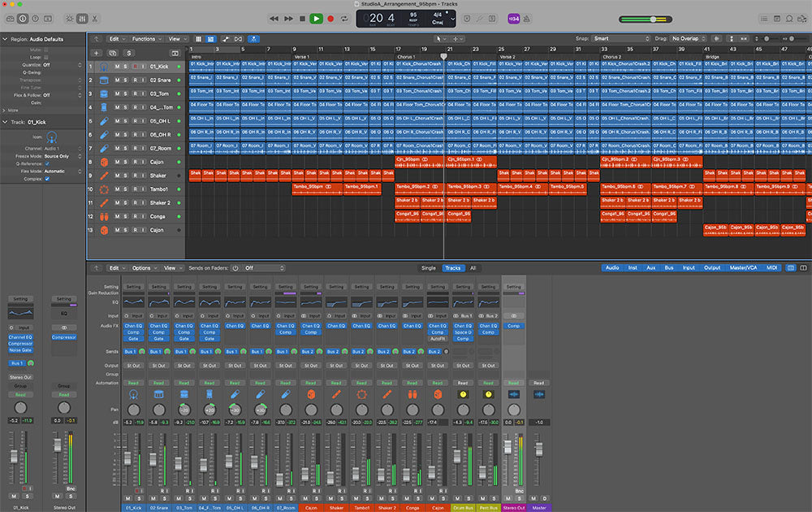The width and height of the screenshot is (812, 512).
Task: Open the Snap dropdown set to Smart
Action: pos(621,38)
